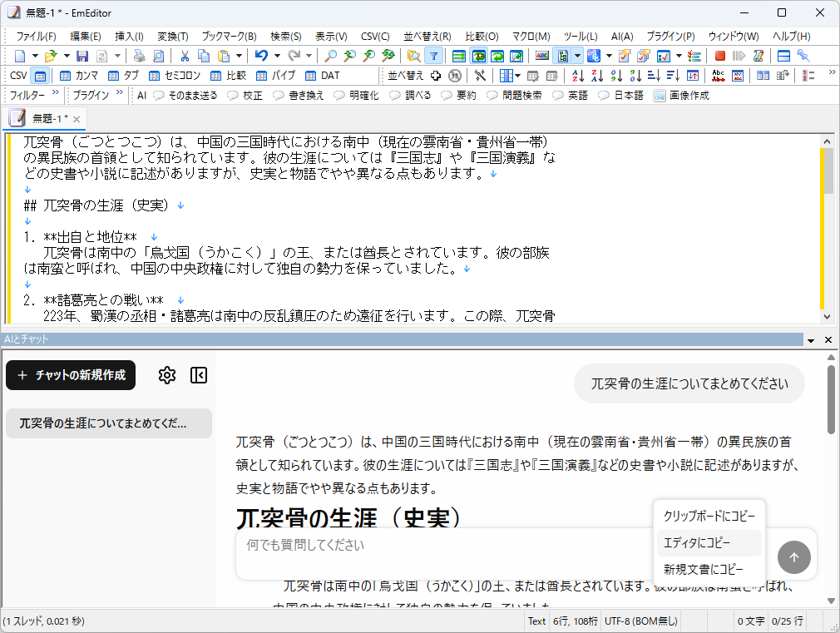Screen dimensions: 840x633
Task: Sort A to Z ascending icon
Action: pos(578,76)
